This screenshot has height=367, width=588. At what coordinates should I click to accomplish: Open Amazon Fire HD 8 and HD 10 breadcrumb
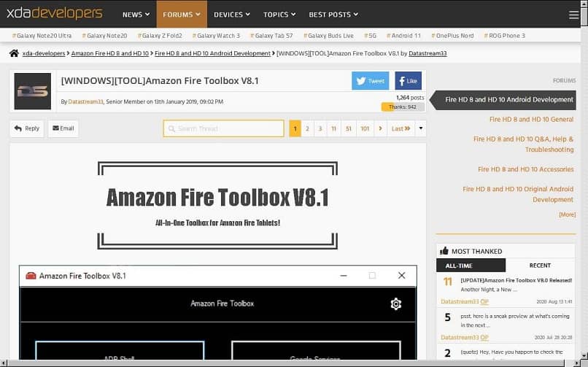pos(110,53)
